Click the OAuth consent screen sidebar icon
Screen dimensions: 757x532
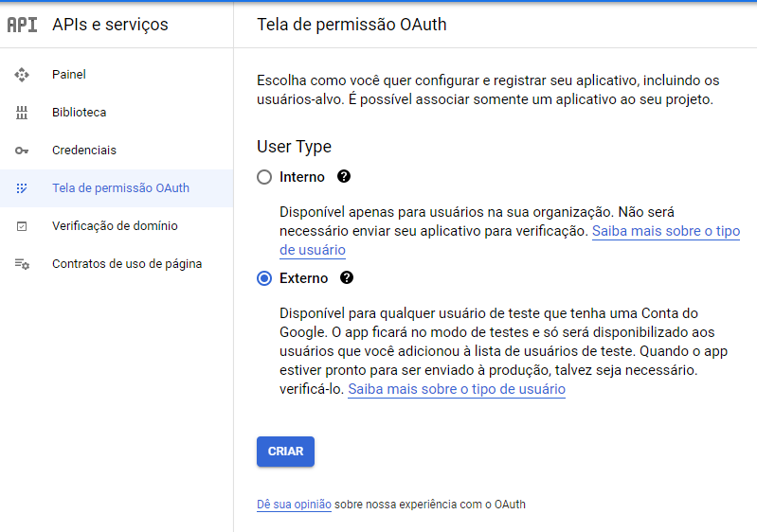click(x=22, y=188)
